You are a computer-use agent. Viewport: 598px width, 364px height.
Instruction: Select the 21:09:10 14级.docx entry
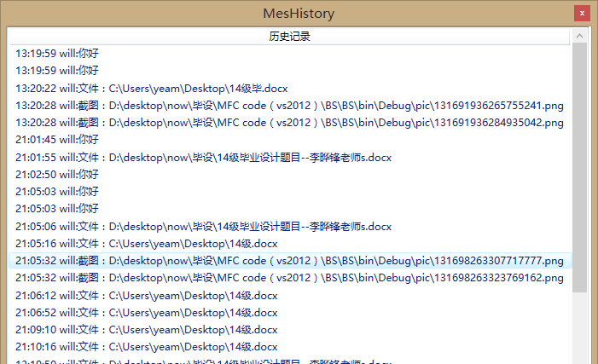pyautogui.click(x=147, y=330)
